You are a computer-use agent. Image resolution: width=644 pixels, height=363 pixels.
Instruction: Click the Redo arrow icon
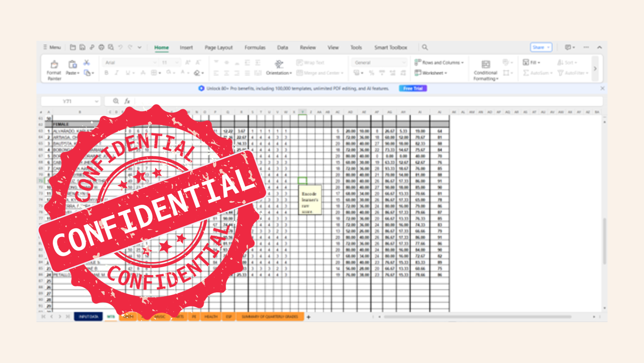[130, 47]
